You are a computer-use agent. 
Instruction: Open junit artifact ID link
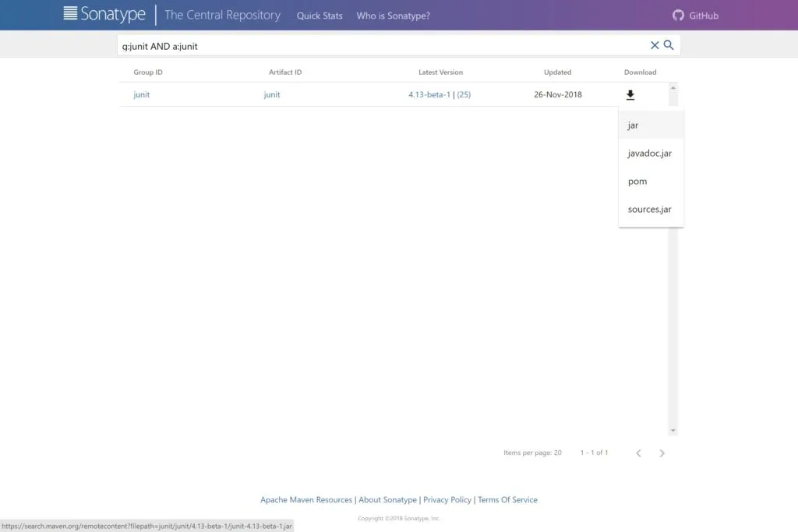[272, 94]
